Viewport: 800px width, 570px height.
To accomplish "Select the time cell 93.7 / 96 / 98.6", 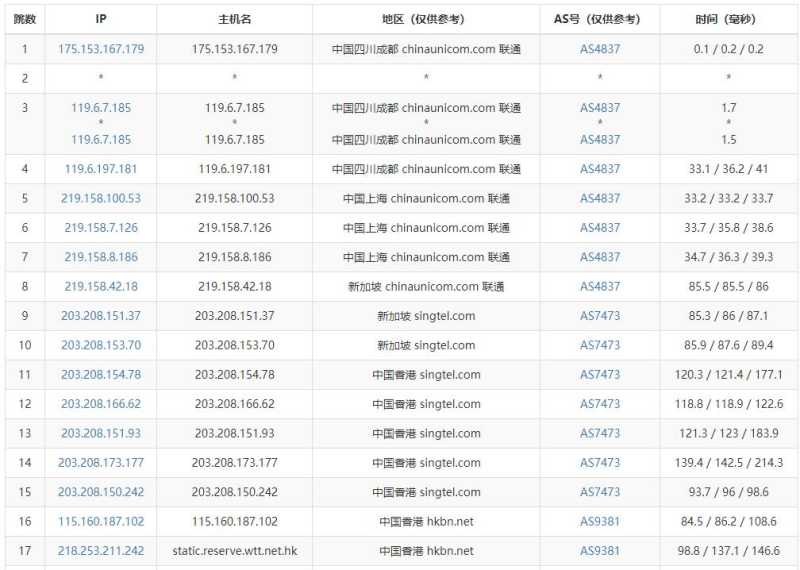I will point(729,492).
